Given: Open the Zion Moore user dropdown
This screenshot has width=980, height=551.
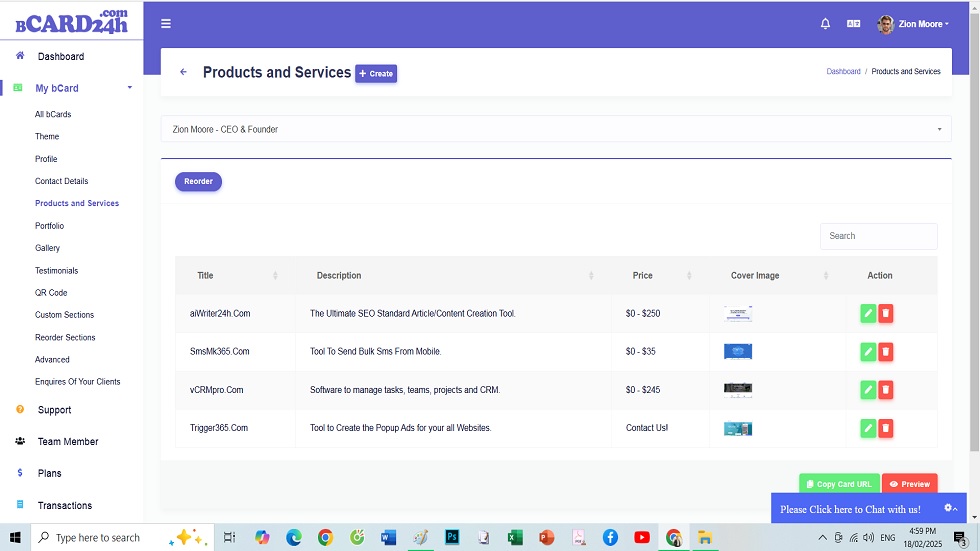Looking at the screenshot, I should pyautogui.click(x=913, y=24).
